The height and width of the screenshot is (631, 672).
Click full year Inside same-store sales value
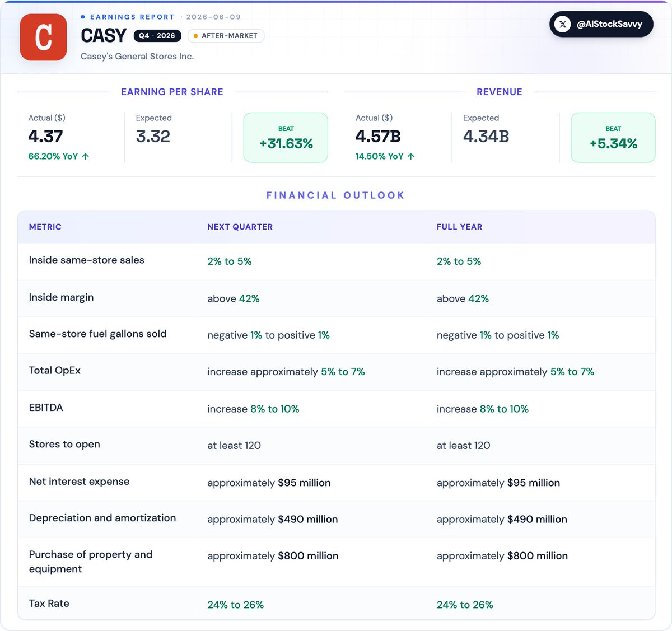point(459,261)
